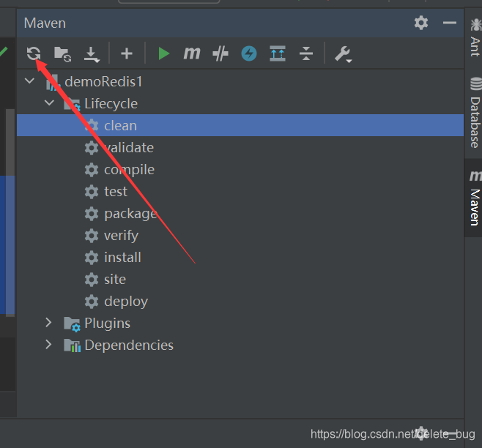This screenshot has width=482, height=448.
Task: Click gear icon beside package
Action: (x=92, y=214)
